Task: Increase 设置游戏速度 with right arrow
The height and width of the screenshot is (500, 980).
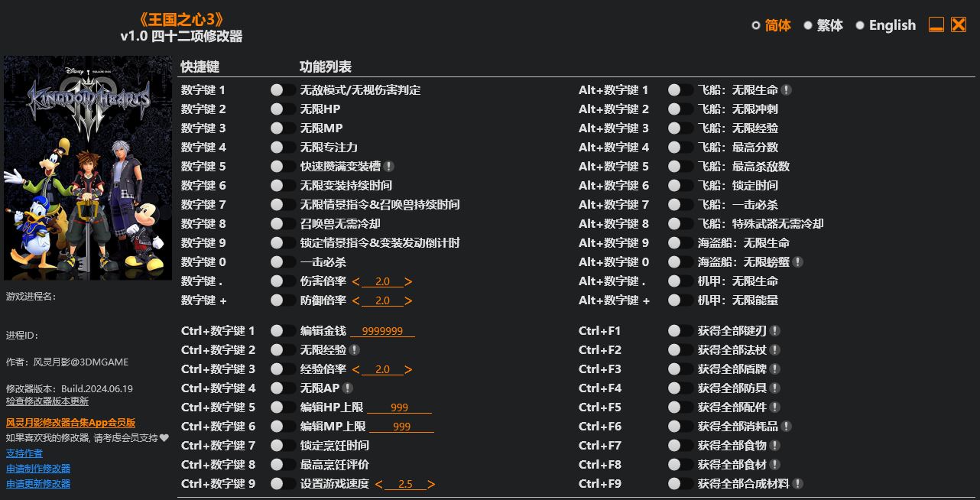Action: (431, 485)
